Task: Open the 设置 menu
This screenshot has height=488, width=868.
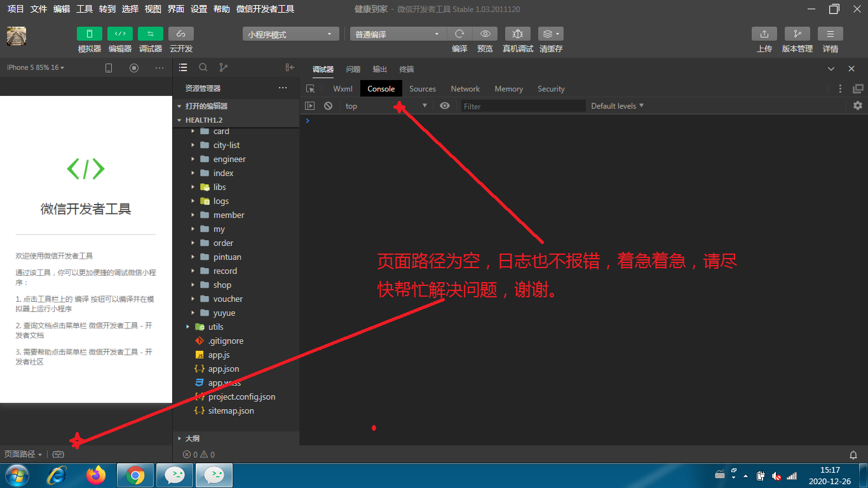Action: pos(199,9)
